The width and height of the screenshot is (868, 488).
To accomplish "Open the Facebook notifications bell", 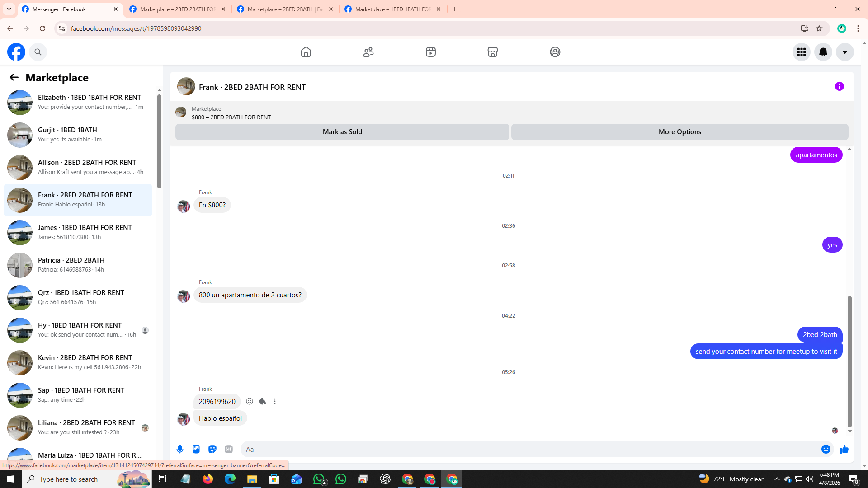I will [823, 52].
